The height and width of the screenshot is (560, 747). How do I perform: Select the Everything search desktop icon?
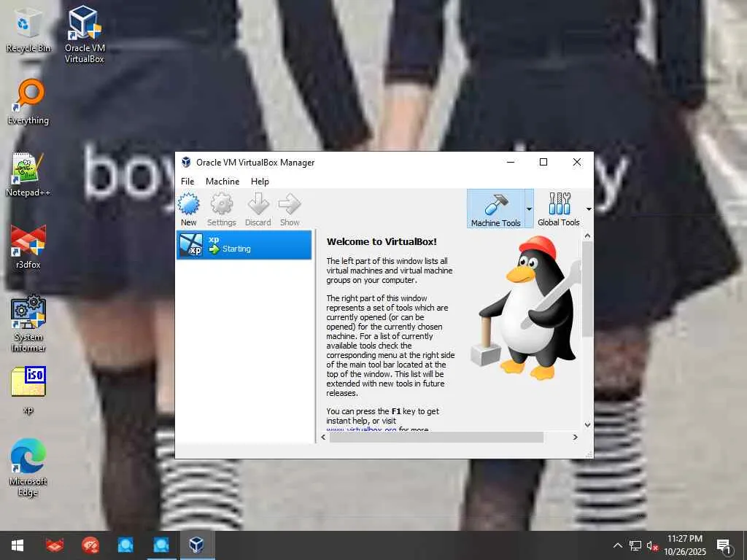pyautogui.click(x=28, y=102)
